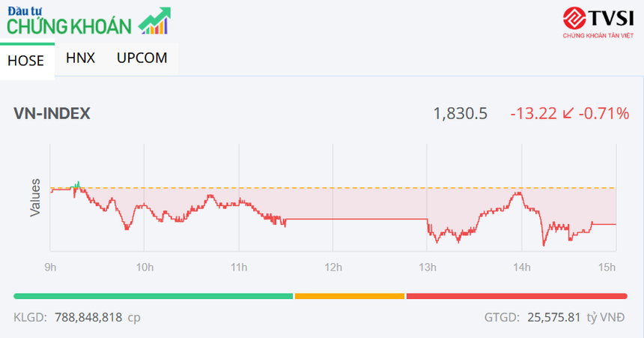Screen dimensions: 644x338
Task: Click the red down-left arrow beside -13.22
Action: point(568,114)
